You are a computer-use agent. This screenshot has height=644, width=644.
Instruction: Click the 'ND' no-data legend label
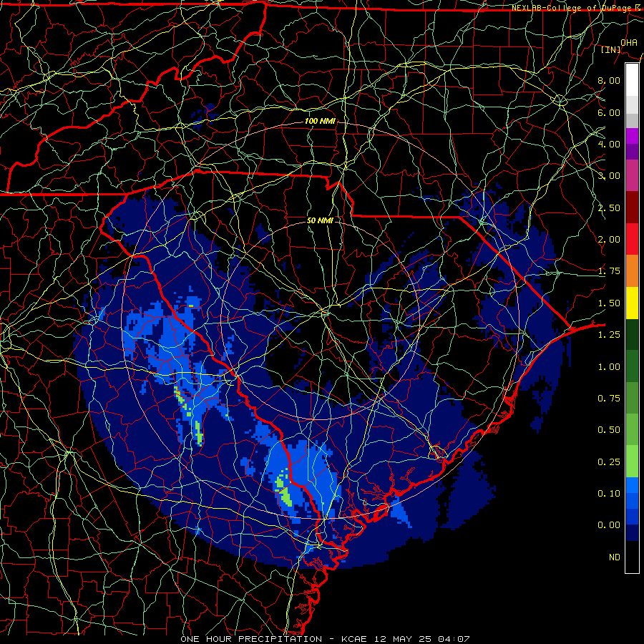(615, 557)
